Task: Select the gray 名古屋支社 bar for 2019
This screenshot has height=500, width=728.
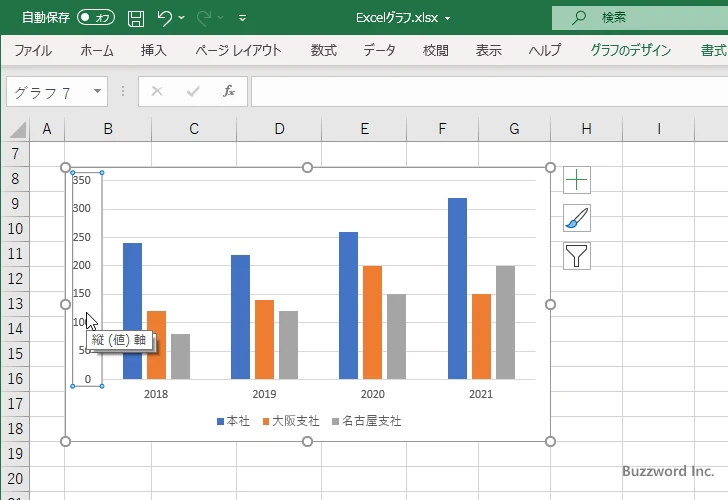Action: pyautogui.click(x=288, y=345)
